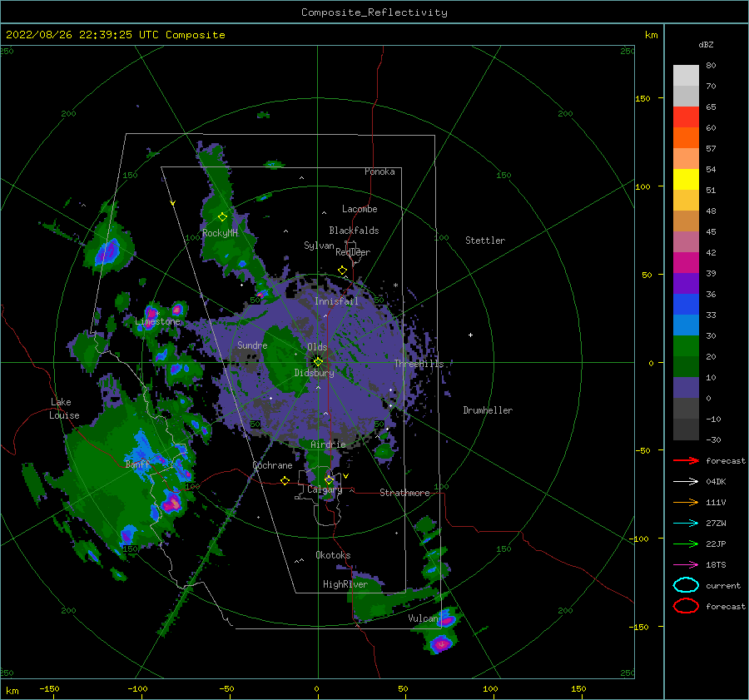This screenshot has width=749, height=700.
Task: Click the Ponoka label
Action: (379, 171)
